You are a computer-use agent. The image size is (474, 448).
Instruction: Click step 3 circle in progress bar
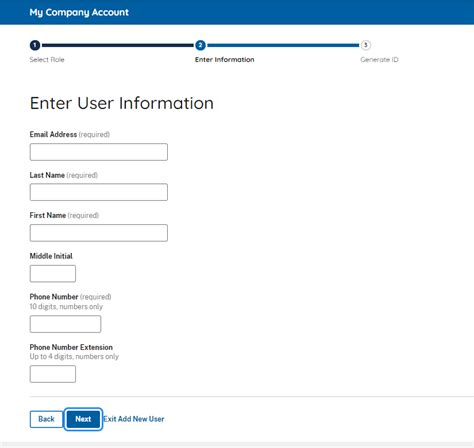click(x=366, y=45)
